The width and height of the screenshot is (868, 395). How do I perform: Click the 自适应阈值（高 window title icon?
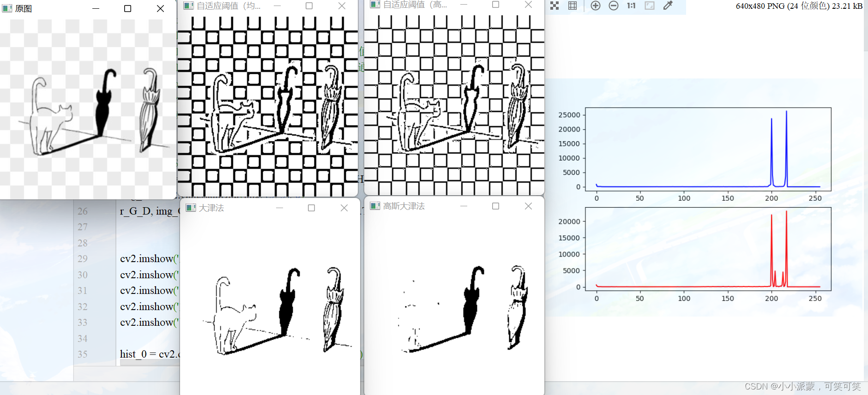(x=375, y=4)
